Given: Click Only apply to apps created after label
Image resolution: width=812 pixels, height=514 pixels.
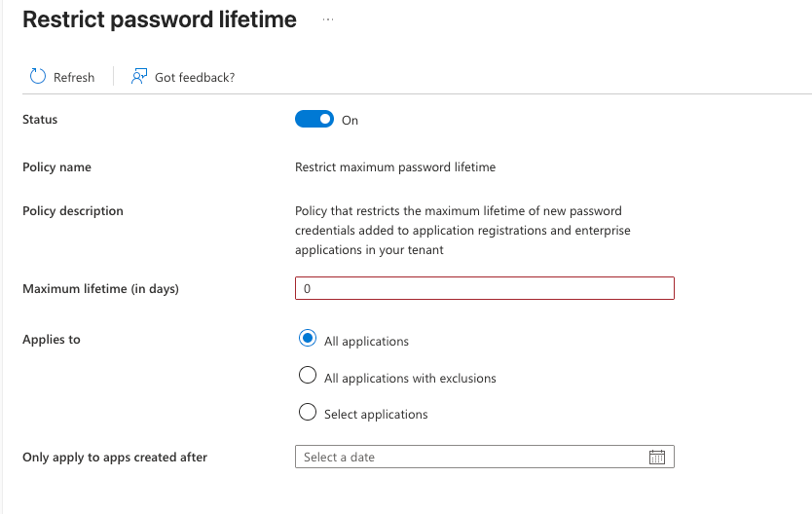Looking at the screenshot, I should click(115, 458).
